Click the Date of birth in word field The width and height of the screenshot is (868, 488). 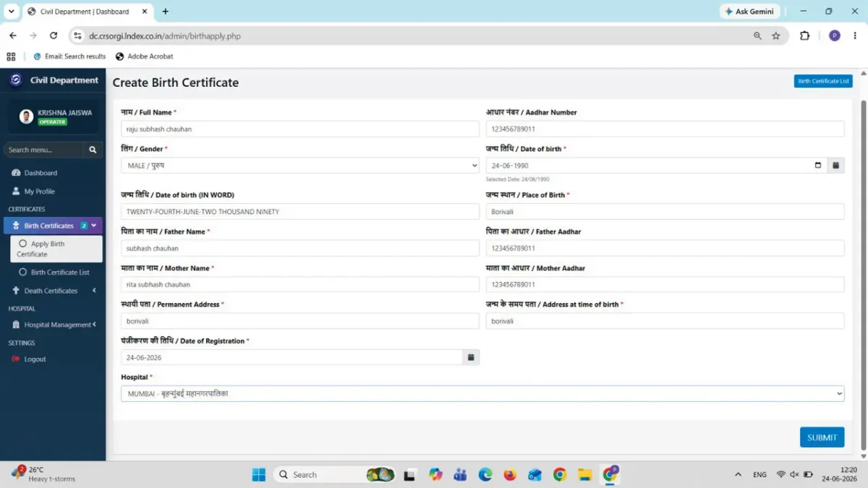[x=300, y=212]
